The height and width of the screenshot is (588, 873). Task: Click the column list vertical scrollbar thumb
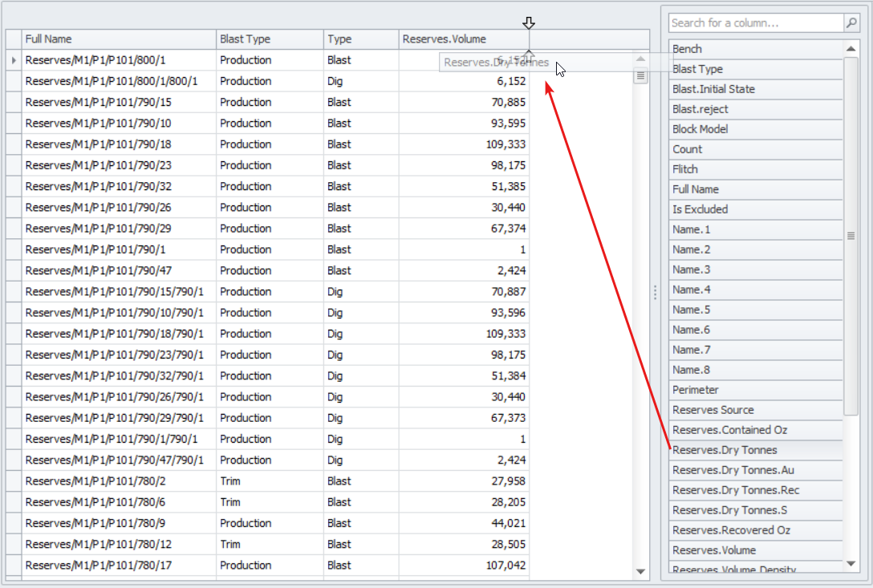[x=851, y=235]
